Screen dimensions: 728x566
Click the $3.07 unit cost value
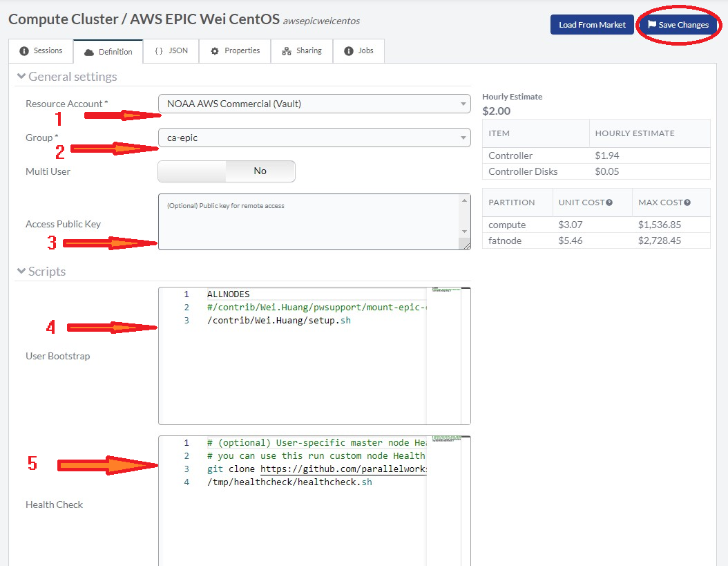[570, 225]
